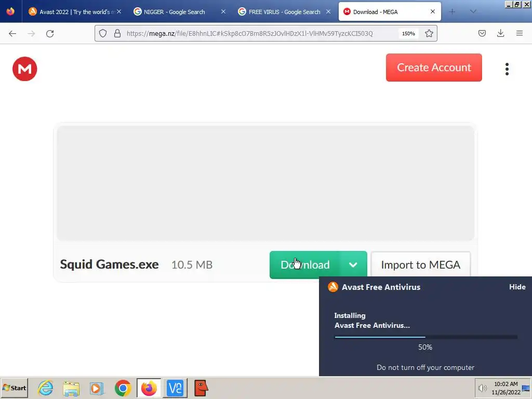Expand the Download options chevron
The width and height of the screenshot is (532, 399).
(x=353, y=265)
